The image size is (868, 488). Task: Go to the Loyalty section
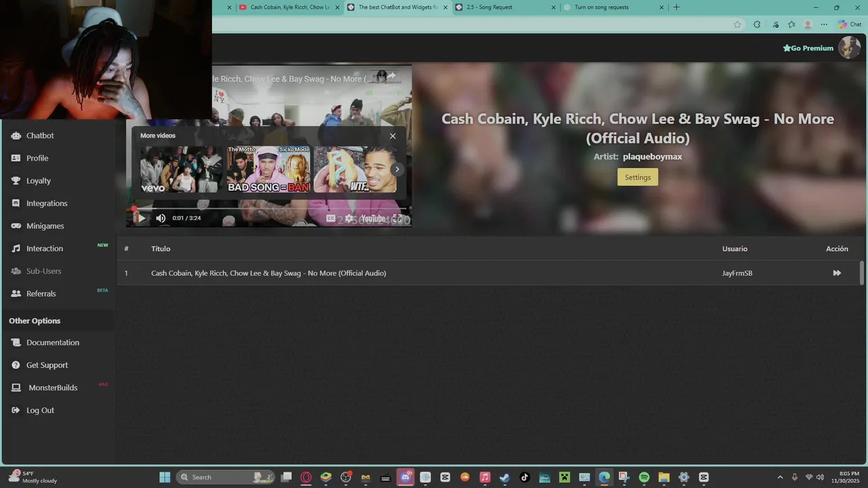pyautogui.click(x=39, y=181)
